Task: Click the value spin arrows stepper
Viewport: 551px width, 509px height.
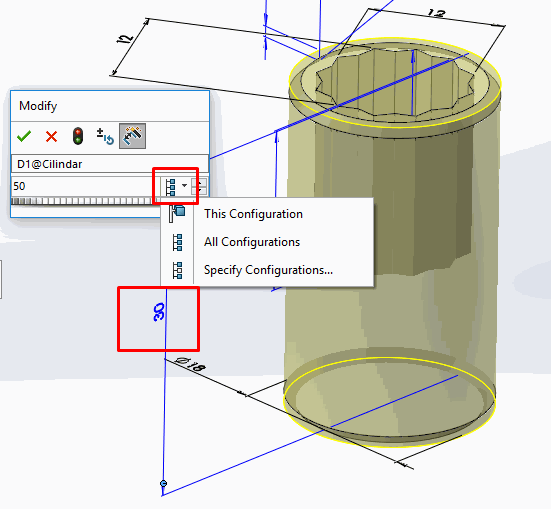Action: tap(199, 186)
